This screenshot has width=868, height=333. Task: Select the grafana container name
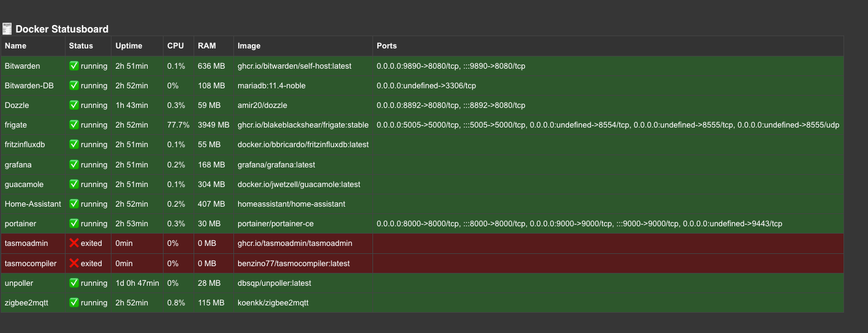coord(18,164)
